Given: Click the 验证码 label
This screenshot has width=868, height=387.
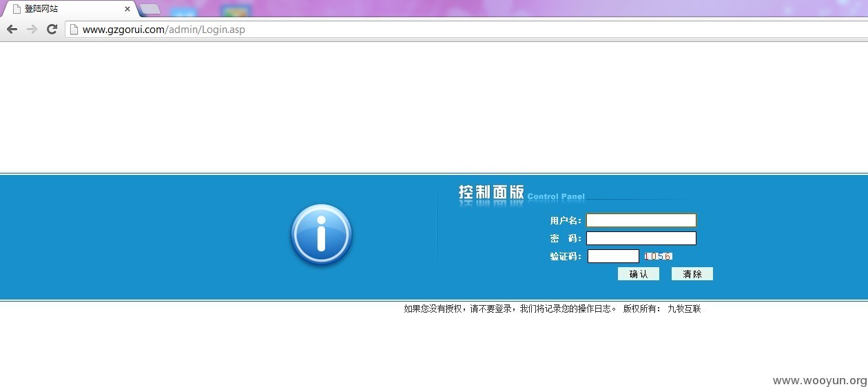Looking at the screenshot, I should pyautogui.click(x=566, y=256).
